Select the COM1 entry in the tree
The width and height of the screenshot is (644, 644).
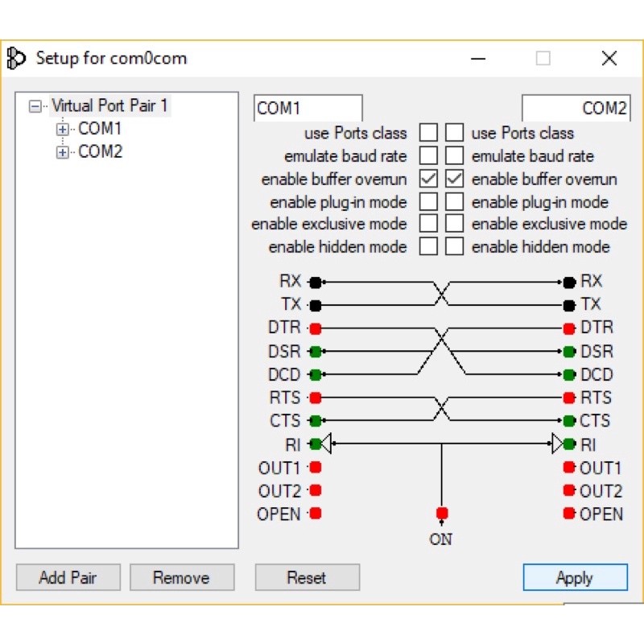coord(100,129)
